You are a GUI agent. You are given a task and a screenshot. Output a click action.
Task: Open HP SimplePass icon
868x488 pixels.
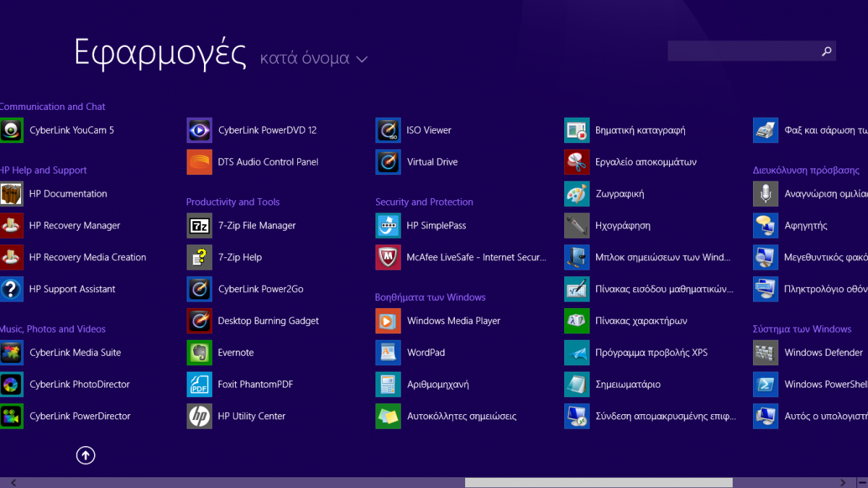(388, 226)
